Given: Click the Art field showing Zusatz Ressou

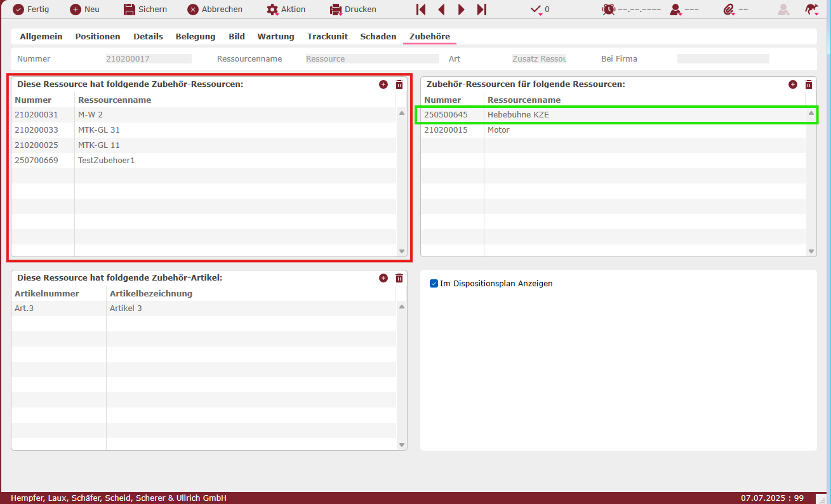Looking at the screenshot, I should tap(539, 58).
